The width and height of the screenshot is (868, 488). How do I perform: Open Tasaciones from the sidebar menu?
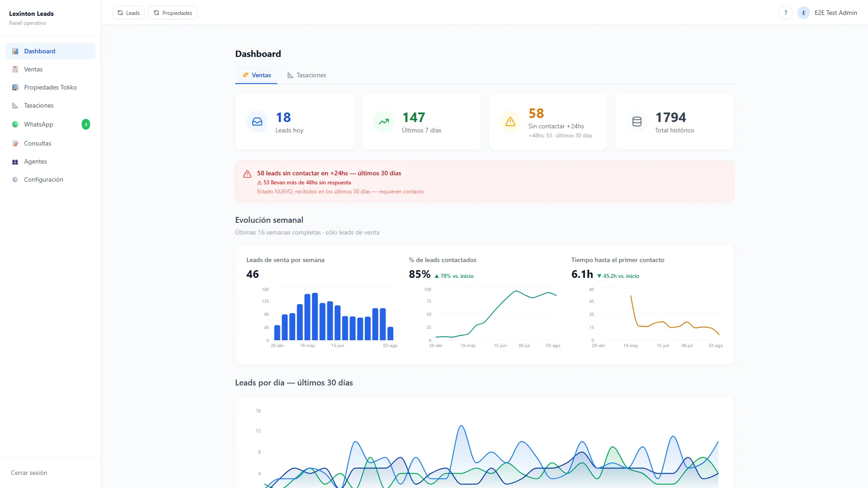(x=51, y=105)
